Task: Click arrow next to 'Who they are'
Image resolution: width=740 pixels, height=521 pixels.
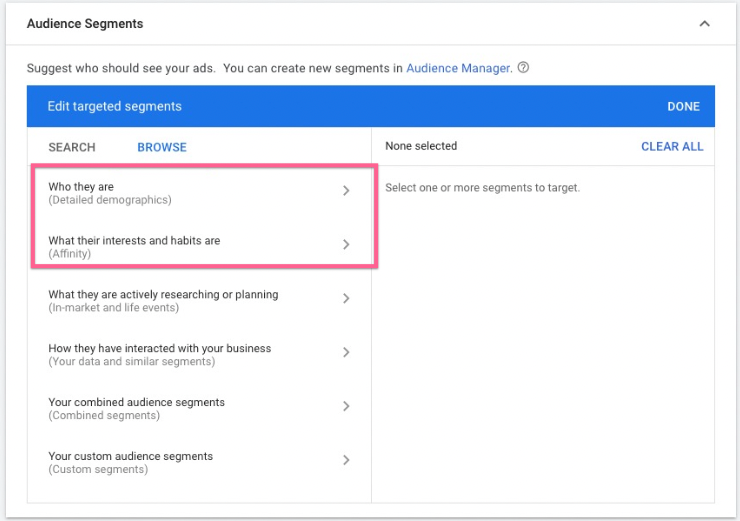Action: coord(346,191)
